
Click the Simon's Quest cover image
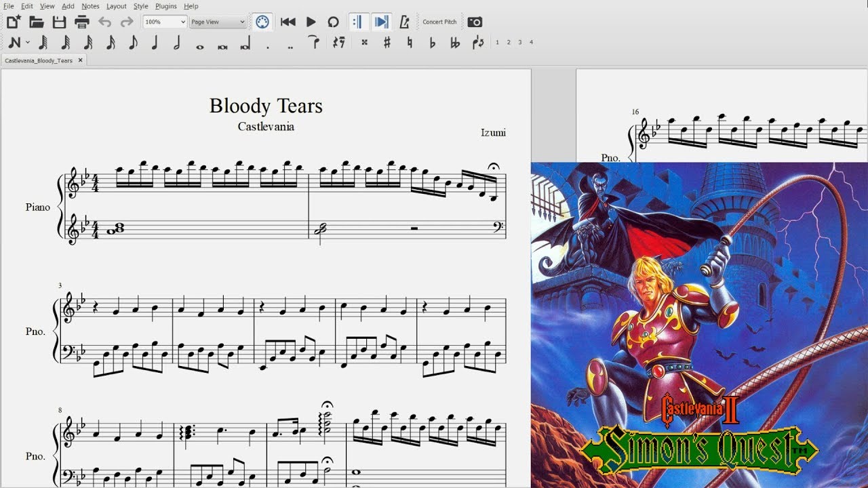(699, 325)
